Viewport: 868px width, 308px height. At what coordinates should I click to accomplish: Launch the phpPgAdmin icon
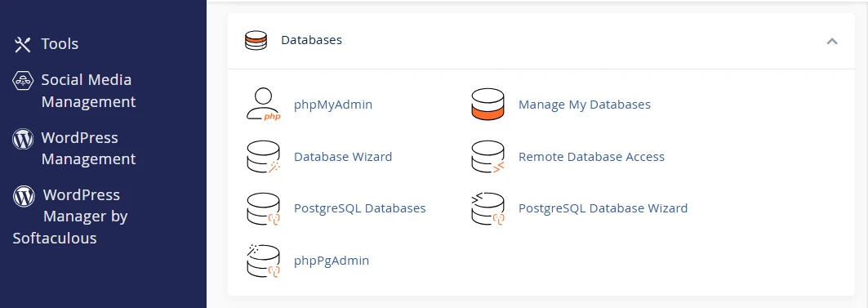(x=263, y=261)
